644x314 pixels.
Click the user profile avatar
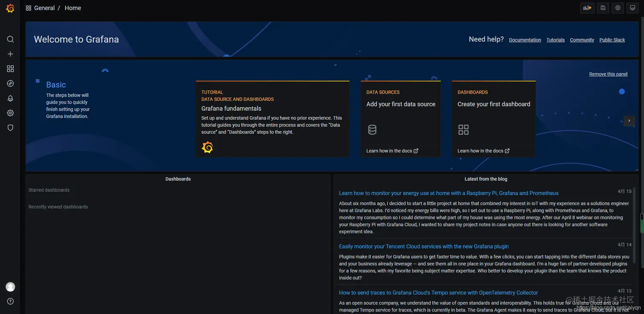point(10,287)
